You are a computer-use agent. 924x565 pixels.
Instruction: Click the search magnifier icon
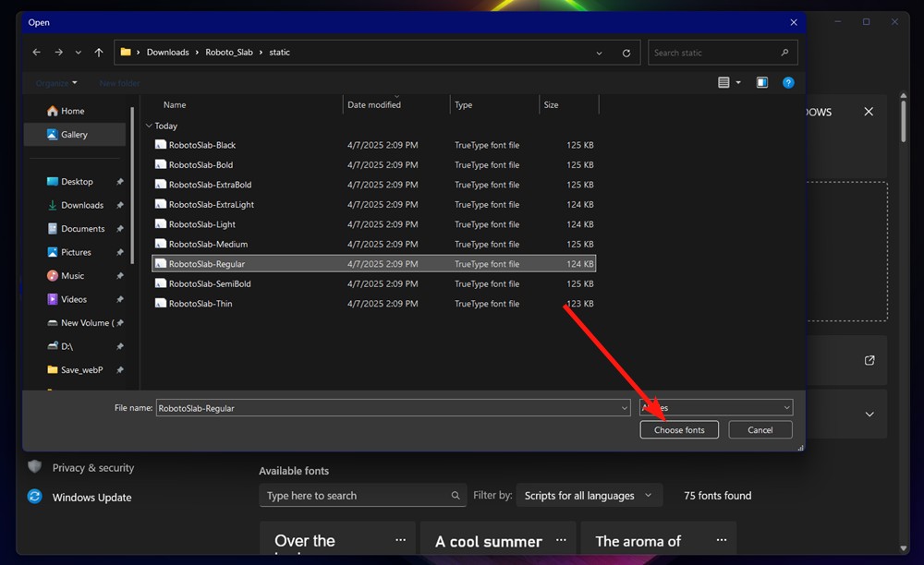pyautogui.click(x=784, y=53)
